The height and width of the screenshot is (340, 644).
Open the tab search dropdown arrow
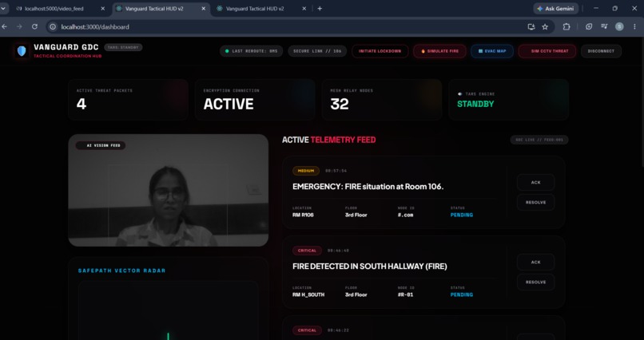pos(4,9)
